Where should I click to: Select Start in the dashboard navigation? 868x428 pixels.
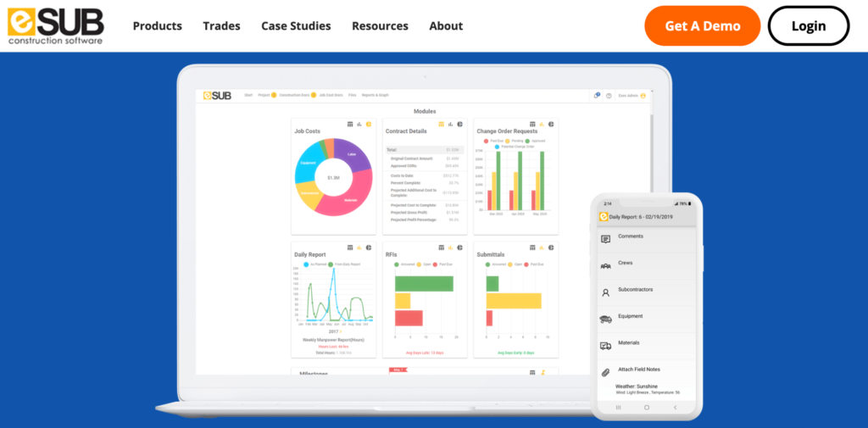(x=248, y=95)
